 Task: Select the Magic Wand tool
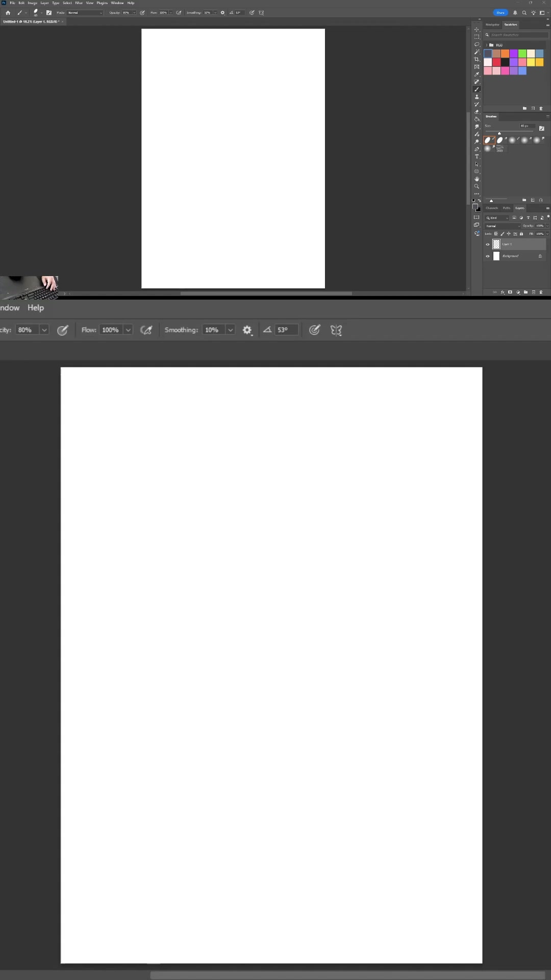click(477, 52)
